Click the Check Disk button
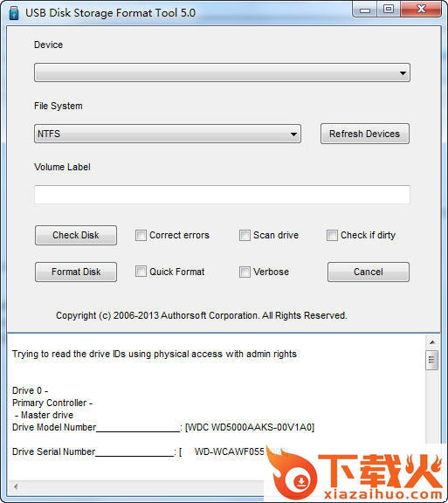The height and width of the screenshot is (503, 448). click(76, 235)
